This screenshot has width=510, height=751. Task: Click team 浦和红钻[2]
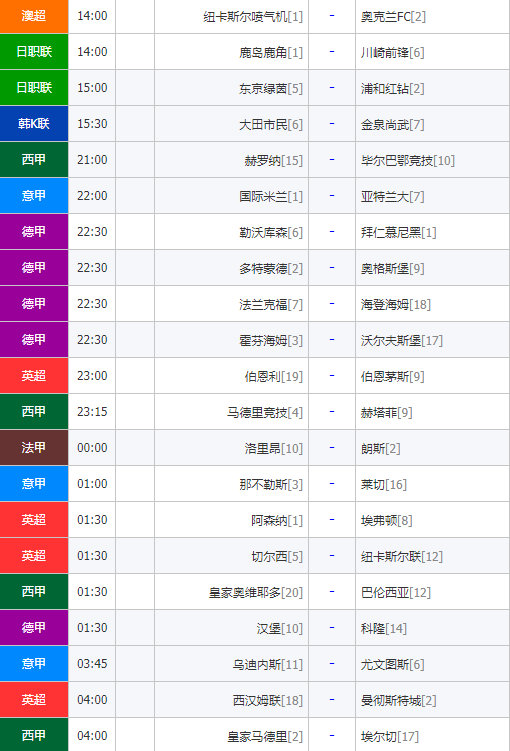(393, 89)
